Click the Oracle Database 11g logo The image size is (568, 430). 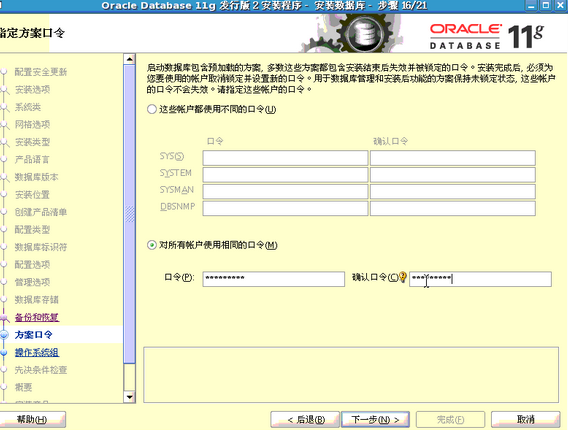(x=486, y=36)
